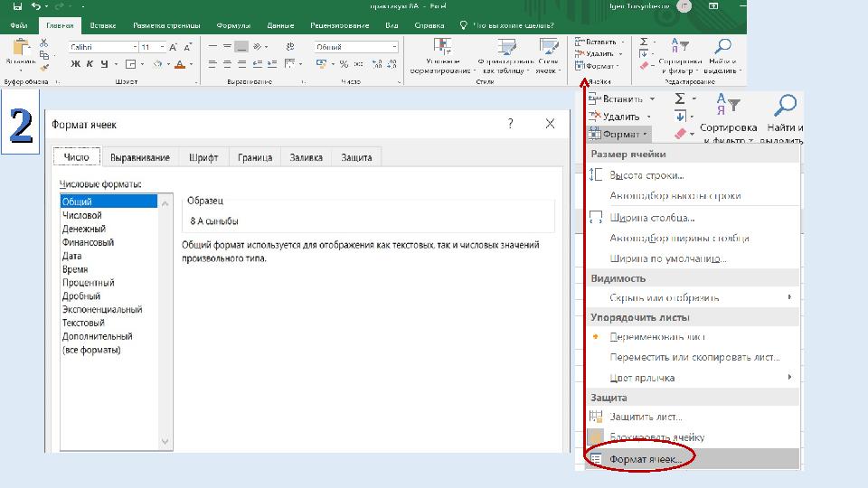The width and height of the screenshot is (868, 488).
Task: Toggle bold (Ж) formatting
Action: coord(75,64)
